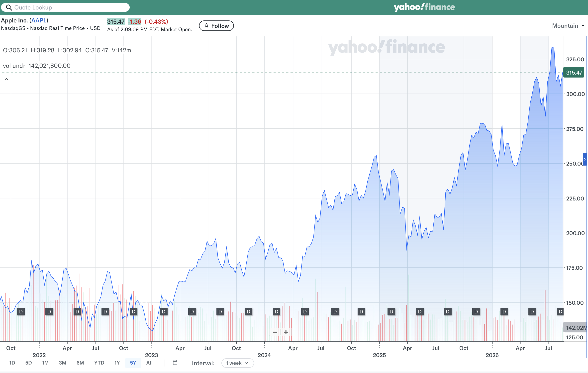Select the August 2024 dividend marker
This screenshot has width=588, height=373.
335,311
